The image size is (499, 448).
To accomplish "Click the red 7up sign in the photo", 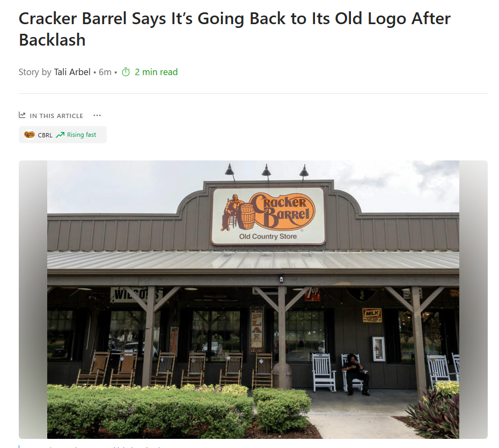I will pos(312,294).
